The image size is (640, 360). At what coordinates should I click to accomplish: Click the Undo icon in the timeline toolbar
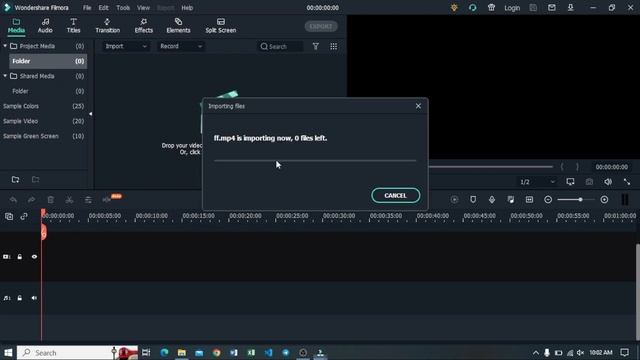[x=13, y=200]
